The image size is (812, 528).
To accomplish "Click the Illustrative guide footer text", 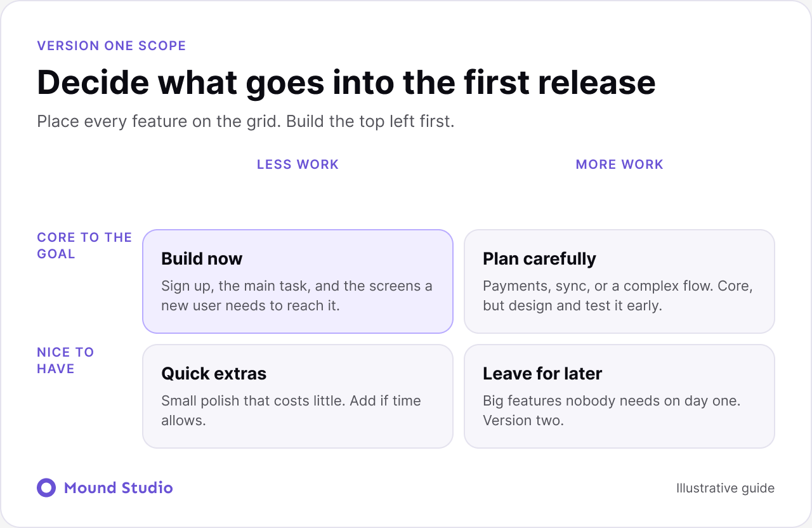I will 725,488.
